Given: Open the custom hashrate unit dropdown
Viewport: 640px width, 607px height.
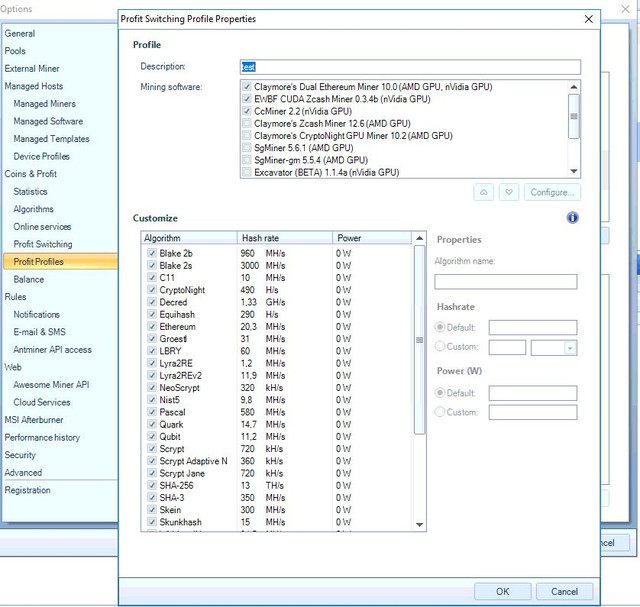Looking at the screenshot, I should pos(570,348).
